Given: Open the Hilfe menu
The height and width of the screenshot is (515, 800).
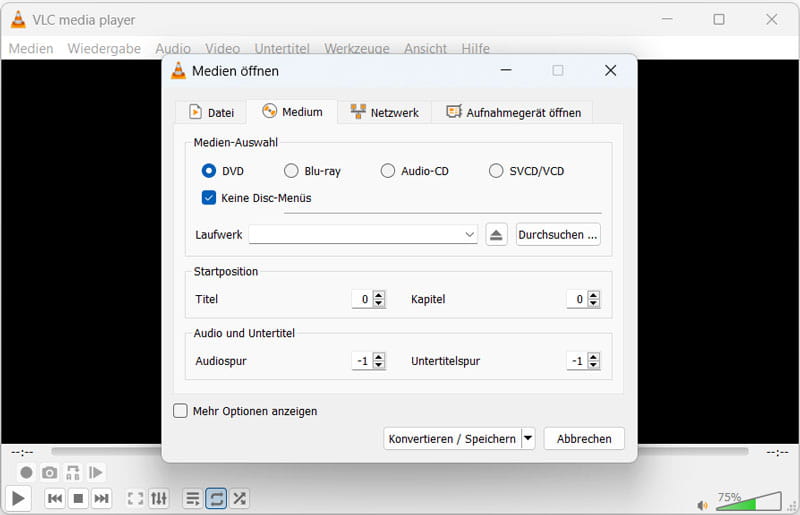Looking at the screenshot, I should point(476,48).
